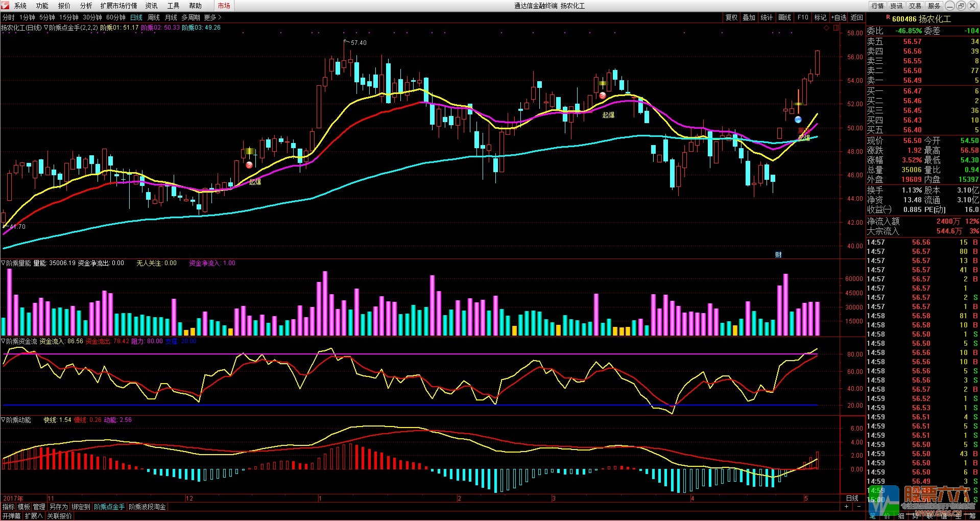Click the blue signal ball near May candles
980x521 pixels.
[798, 120]
